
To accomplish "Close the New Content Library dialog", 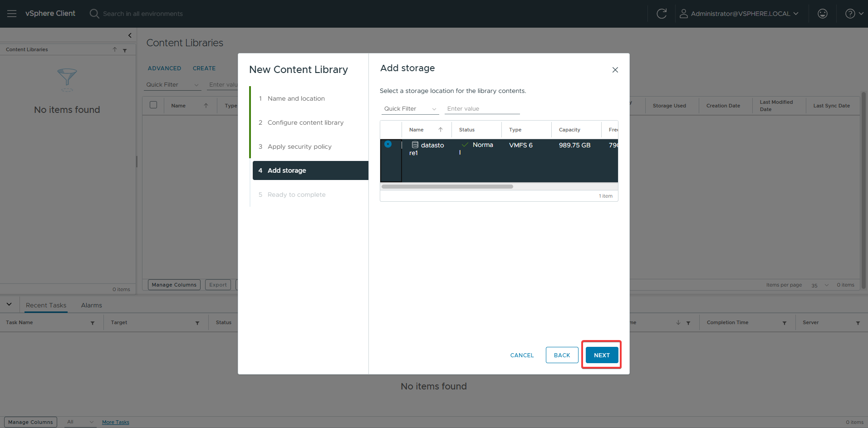I will tap(615, 70).
